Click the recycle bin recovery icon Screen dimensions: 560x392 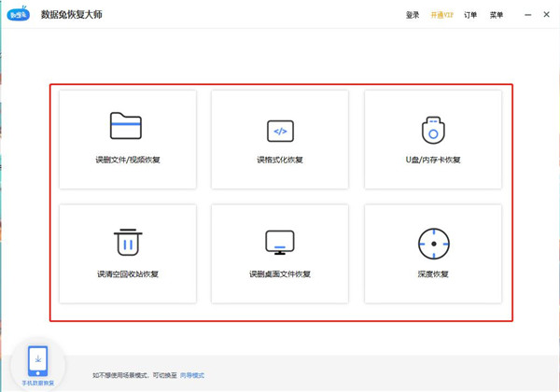point(127,242)
